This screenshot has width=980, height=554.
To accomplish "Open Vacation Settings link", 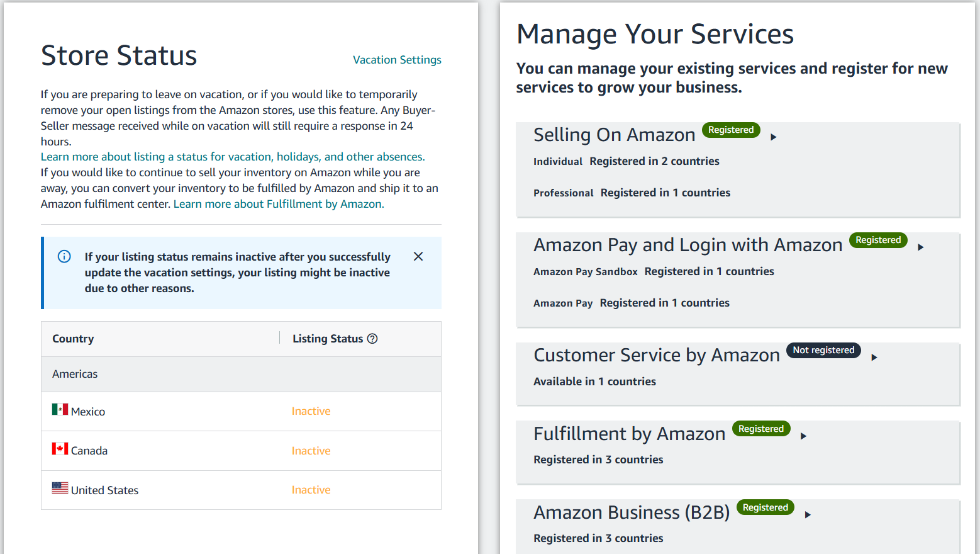I will (x=397, y=60).
